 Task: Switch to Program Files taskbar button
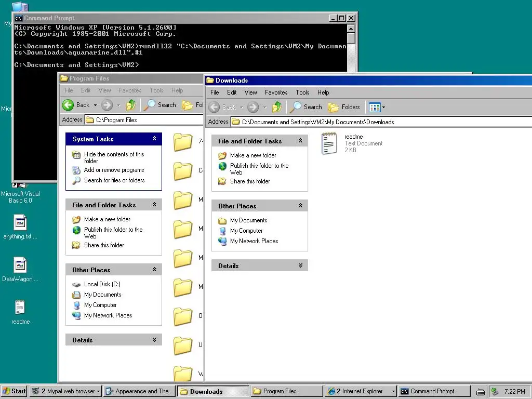pyautogui.click(x=287, y=391)
